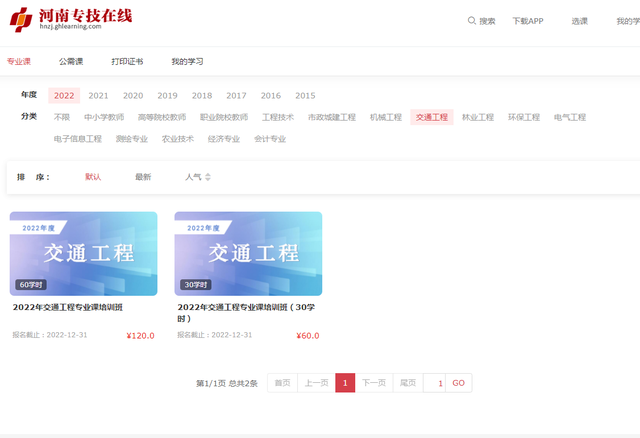Screen dimensions: 640x438
Task: Sort courses by 最新
Action: click(143, 177)
